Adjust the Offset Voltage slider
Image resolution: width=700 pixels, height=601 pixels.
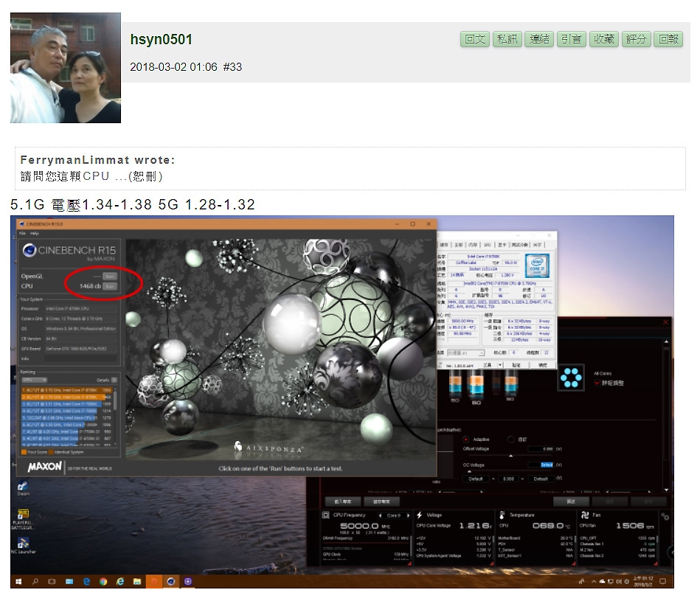(x=510, y=456)
